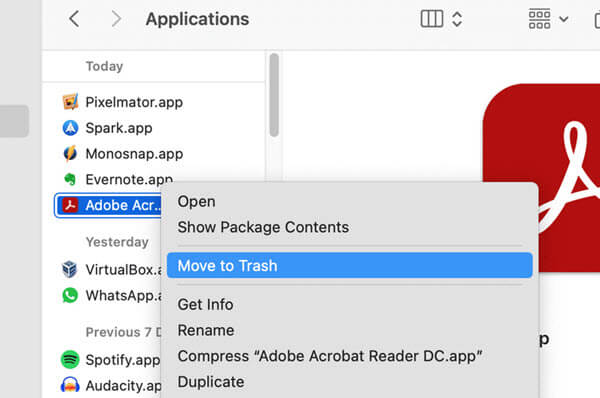Screen dimensions: 600x398
Task: Go back using the back arrow
Action: coord(74,19)
